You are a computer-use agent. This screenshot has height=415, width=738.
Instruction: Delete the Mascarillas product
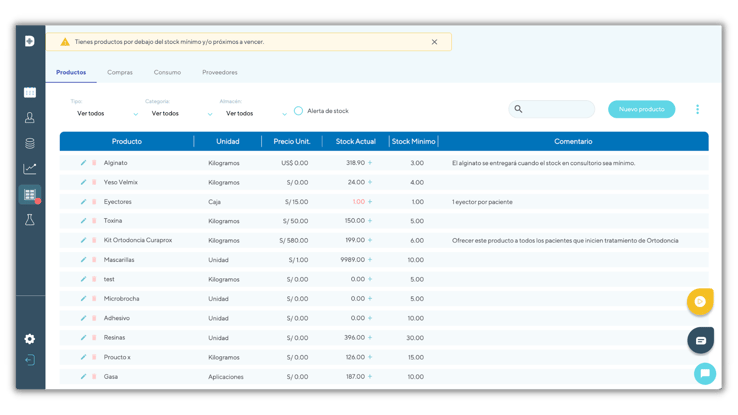coord(94,260)
